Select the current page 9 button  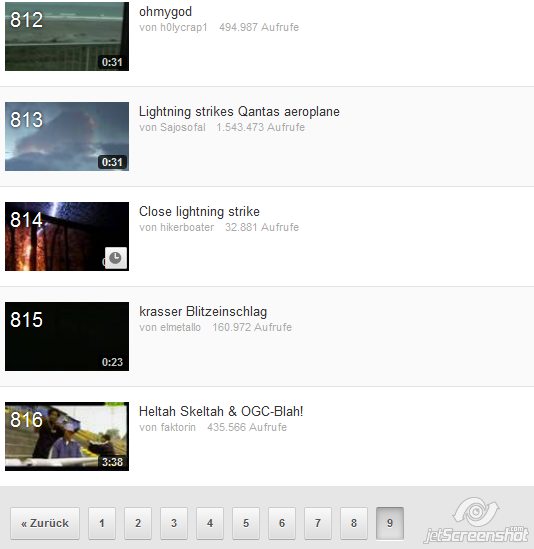[x=390, y=523]
